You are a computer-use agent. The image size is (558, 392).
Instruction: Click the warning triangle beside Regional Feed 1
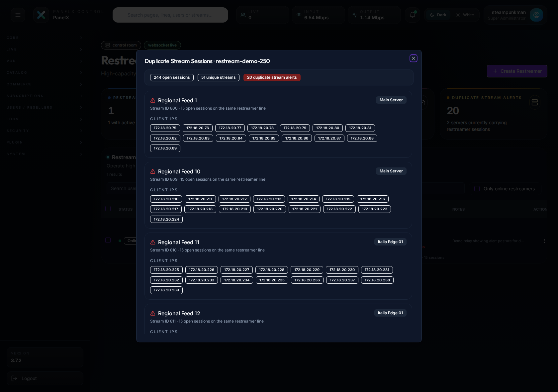(x=153, y=100)
